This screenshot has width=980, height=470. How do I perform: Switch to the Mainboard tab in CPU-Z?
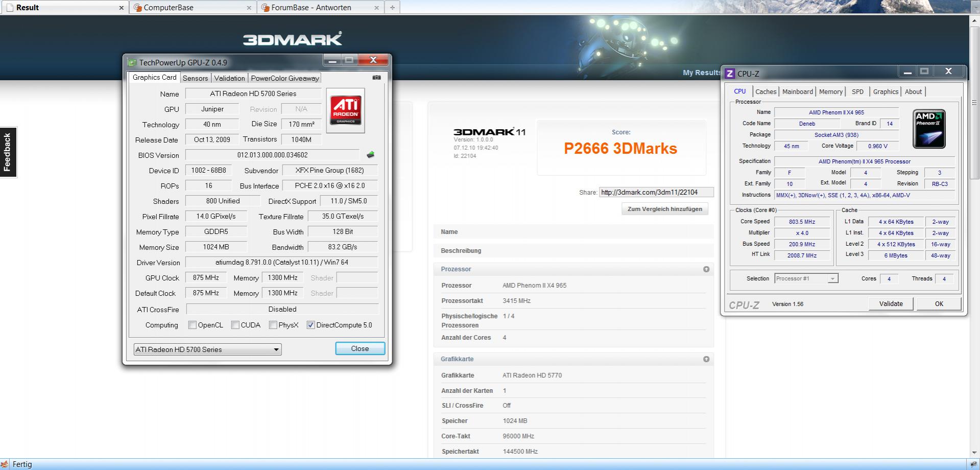coord(797,91)
